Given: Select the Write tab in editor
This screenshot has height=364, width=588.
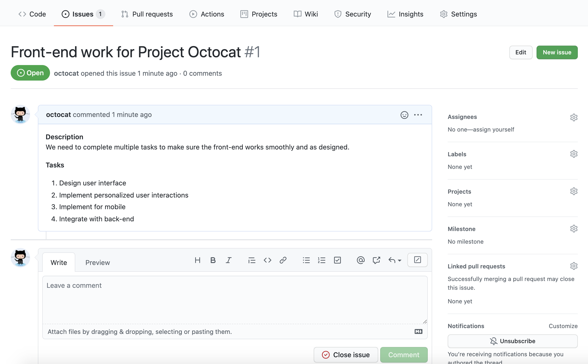Looking at the screenshot, I should pos(59,262).
